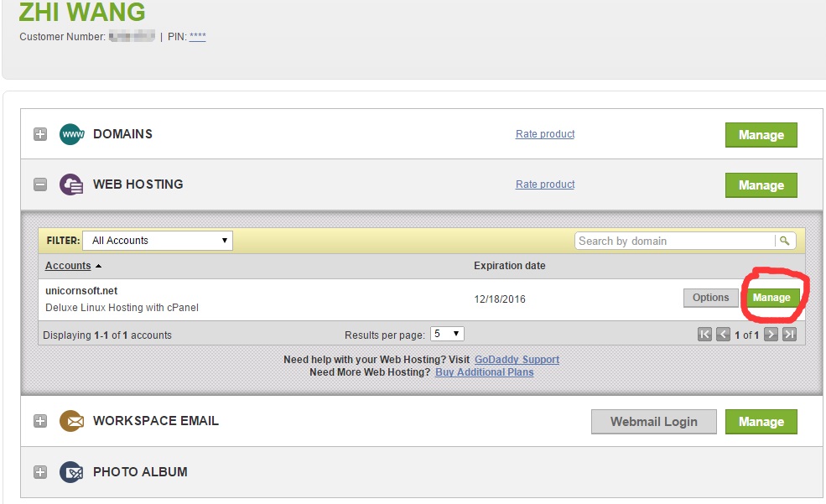Image resolution: width=826 pixels, height=504 pixels.
Task: Click the Workspace Email envelope icon
Action: pyautogui.click(x=71, y=421)
